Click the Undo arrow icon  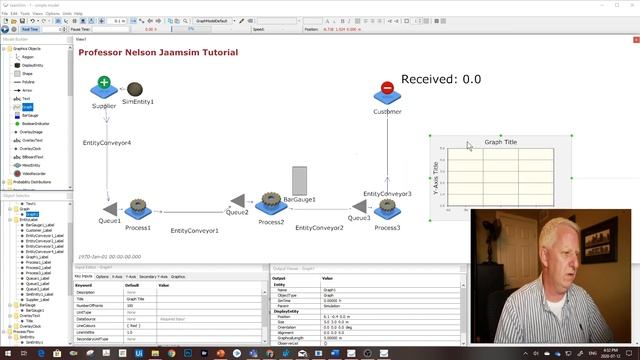tap(32, 21)
